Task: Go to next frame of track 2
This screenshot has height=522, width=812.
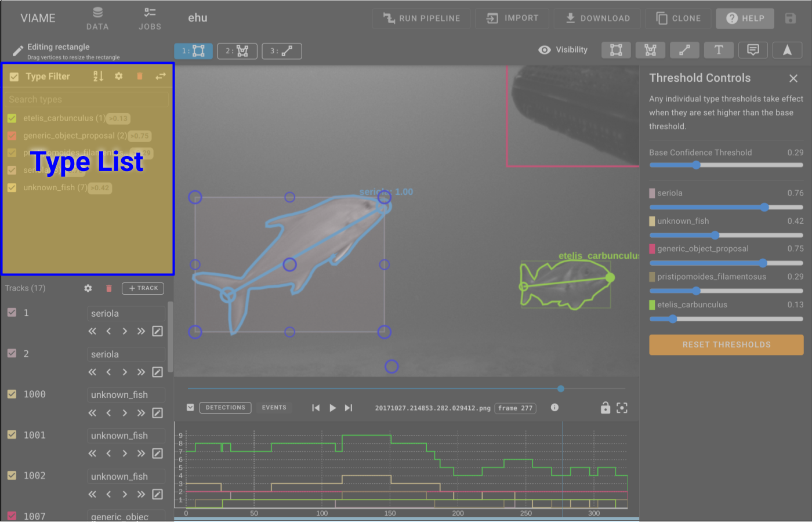Action: pyautogui.click(x=125, y=372)
